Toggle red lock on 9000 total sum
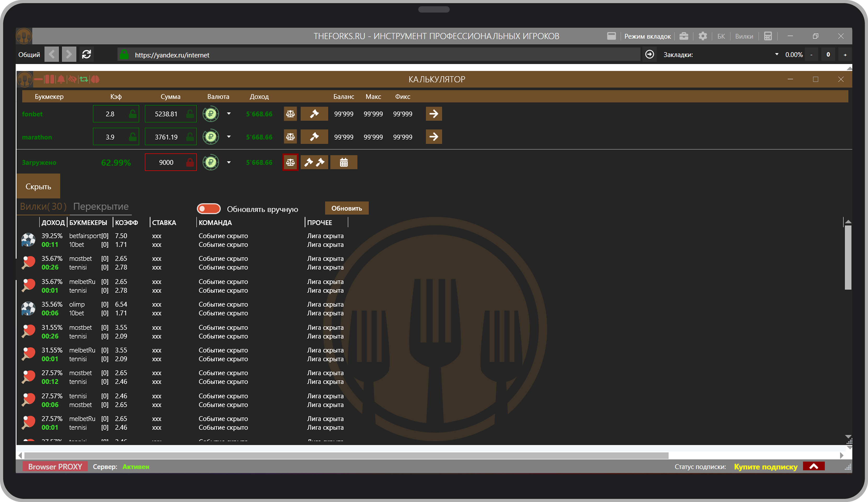 click(190, 162)
